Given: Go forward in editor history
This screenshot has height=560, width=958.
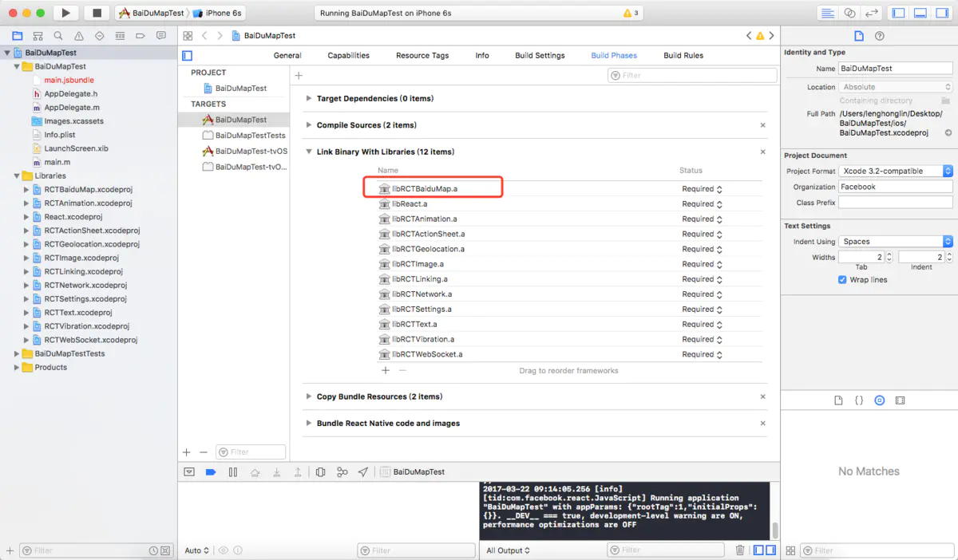Looking at the screenshot, I should pos(220,36).
